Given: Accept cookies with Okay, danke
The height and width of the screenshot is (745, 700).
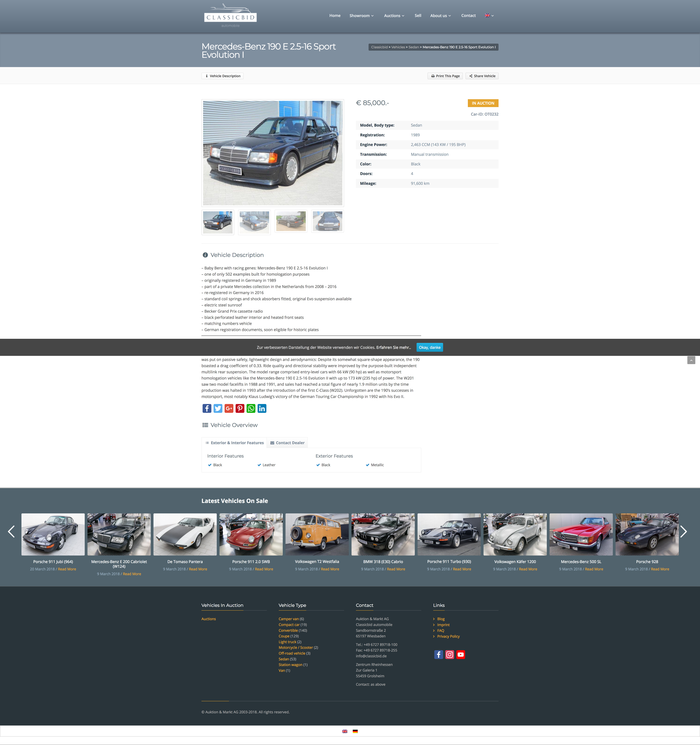Looking at the screenshot, I should pyautogui.click(x=430, y=347).
